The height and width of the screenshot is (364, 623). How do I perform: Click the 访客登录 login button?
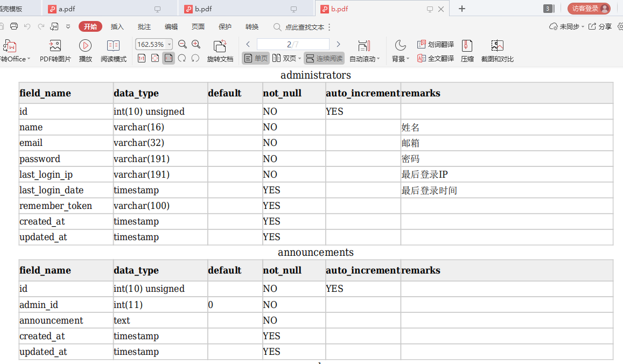(x=589, y=8)
